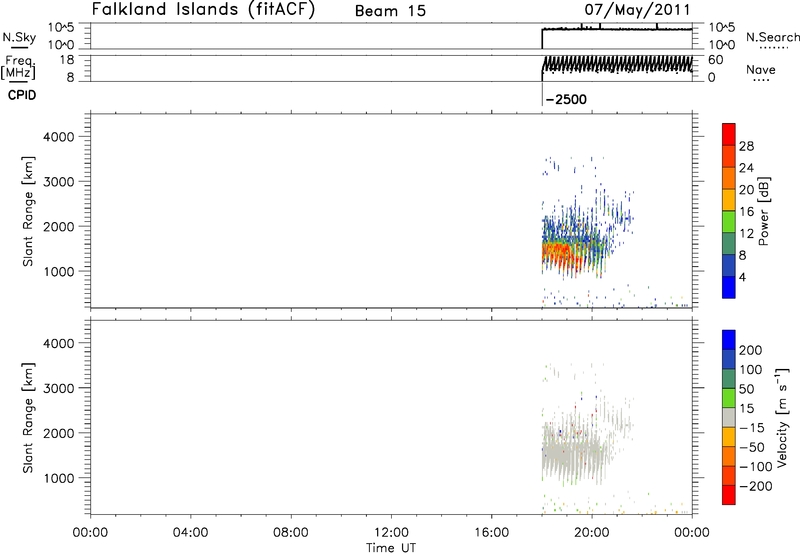This screenshot has height=554, width=800.
Task: Click the 'Power [dB]' color bar label
Action: coord(763,211)
